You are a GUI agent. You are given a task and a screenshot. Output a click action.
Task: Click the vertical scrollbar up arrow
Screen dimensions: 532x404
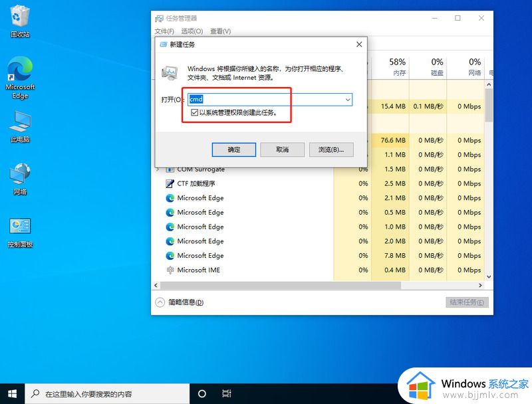[489, 84]
